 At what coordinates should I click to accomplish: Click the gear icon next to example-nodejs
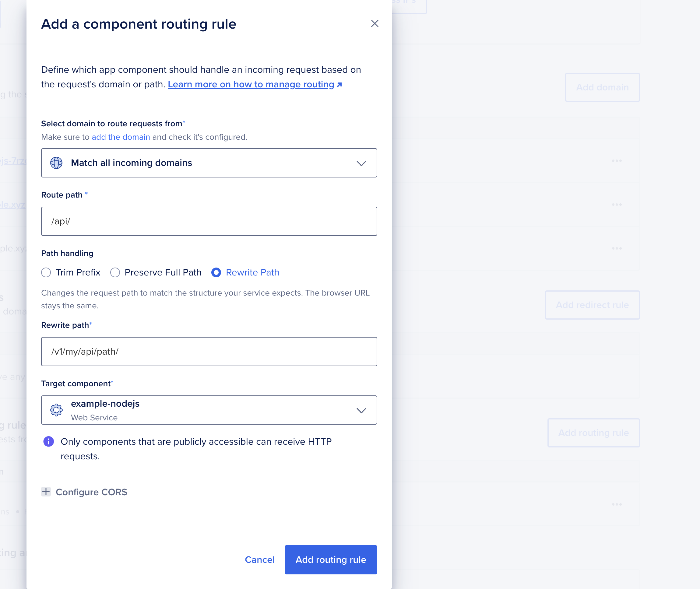pos(56,410)
